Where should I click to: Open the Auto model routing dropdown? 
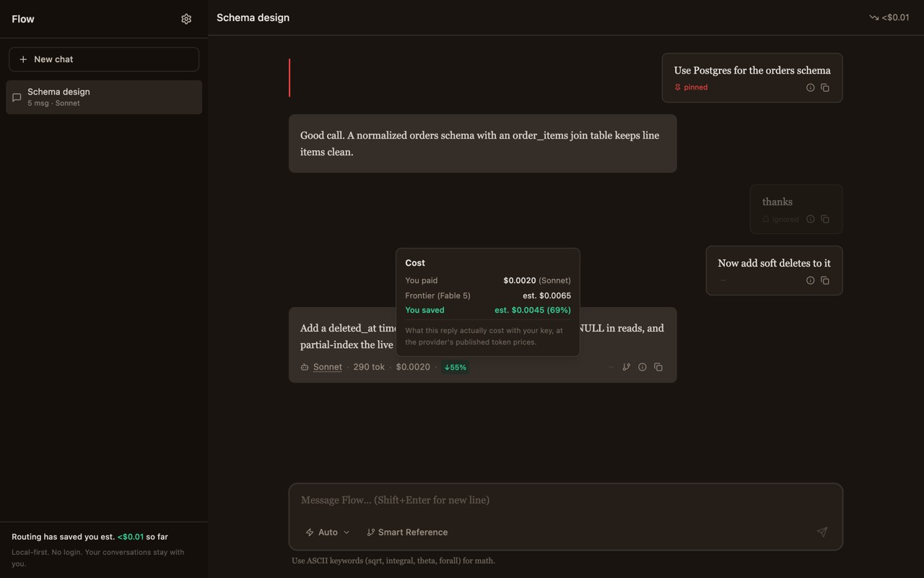[x=328, y=532]
